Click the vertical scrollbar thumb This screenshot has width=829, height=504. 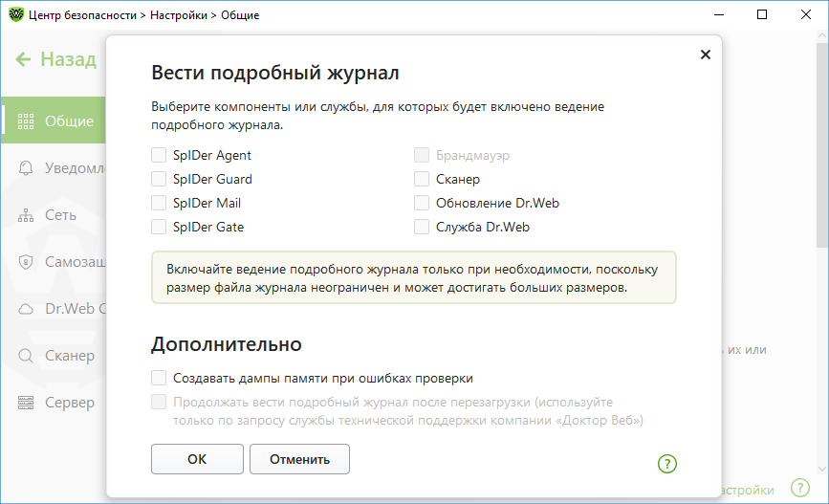[822, 145]
